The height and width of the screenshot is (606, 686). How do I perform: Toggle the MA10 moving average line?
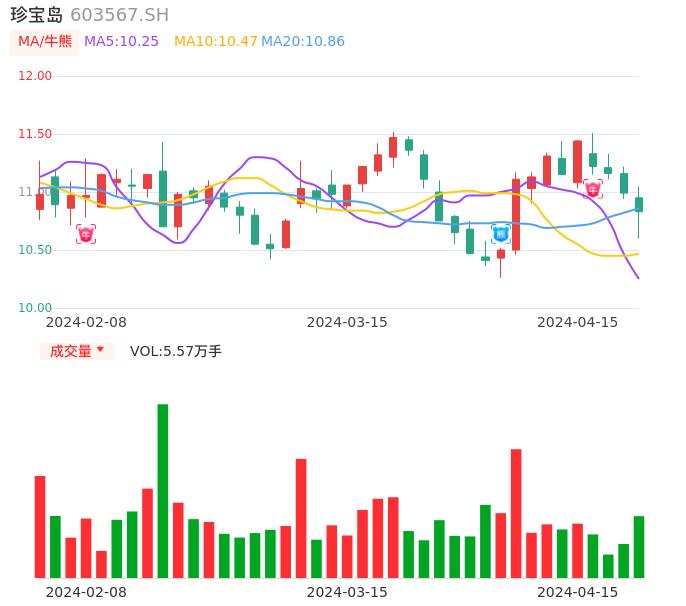(215, 42)
